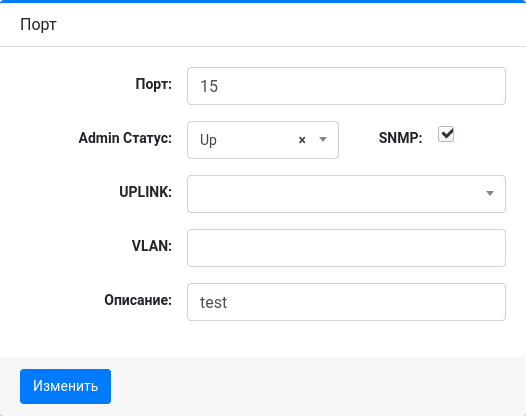Focus the Порт input containing 15

click(x=346, y=86)
